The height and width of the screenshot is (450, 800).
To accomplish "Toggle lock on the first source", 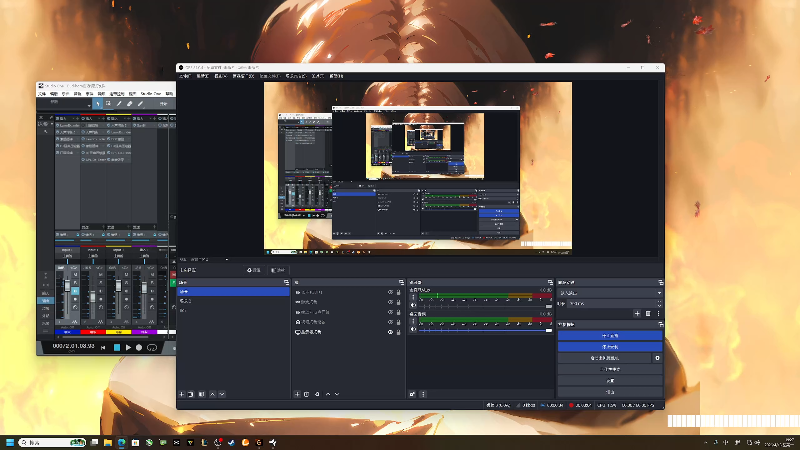I will click(x=399, y=292).
